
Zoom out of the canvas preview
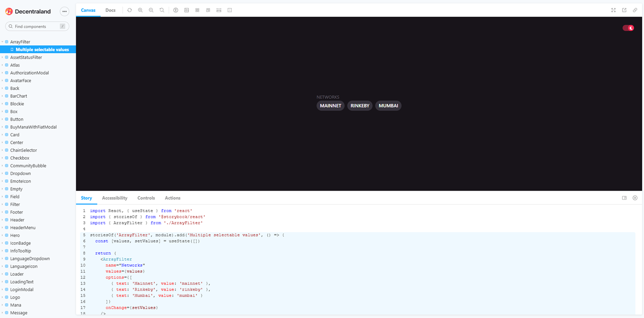(x=151, y=10)
